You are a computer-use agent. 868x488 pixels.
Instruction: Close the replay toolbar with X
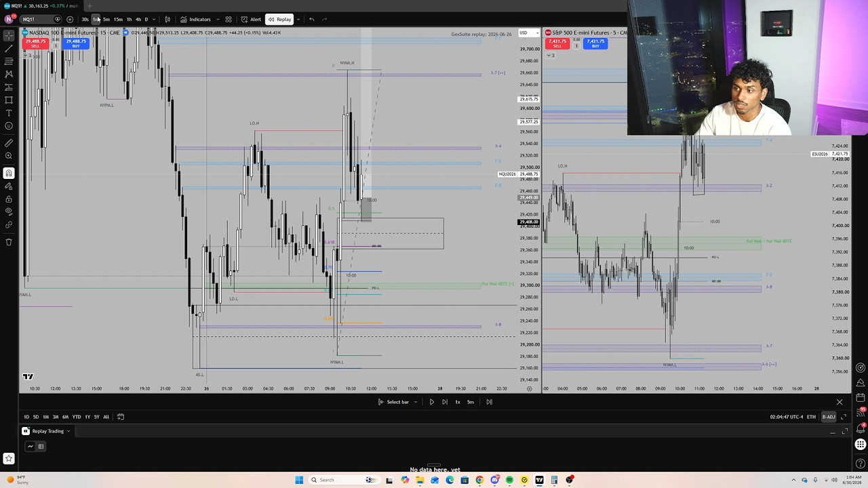click(x=840, y=402)
